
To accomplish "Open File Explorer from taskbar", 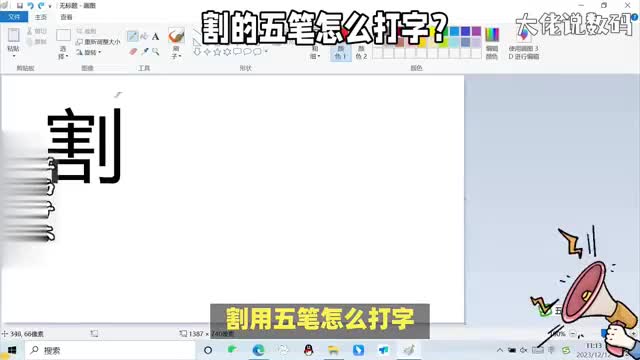I will [333, 350].
